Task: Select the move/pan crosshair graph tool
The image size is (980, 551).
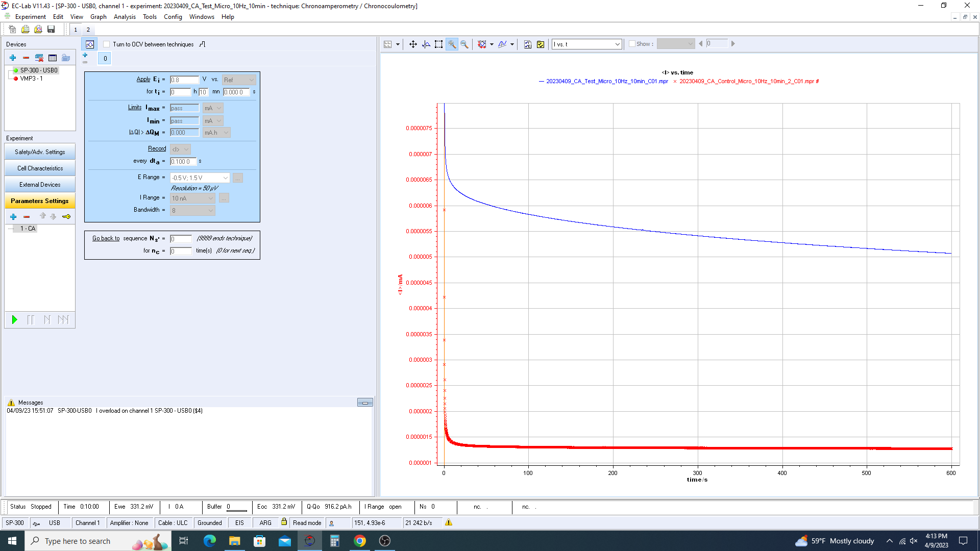Action: [x=413, y=44]
